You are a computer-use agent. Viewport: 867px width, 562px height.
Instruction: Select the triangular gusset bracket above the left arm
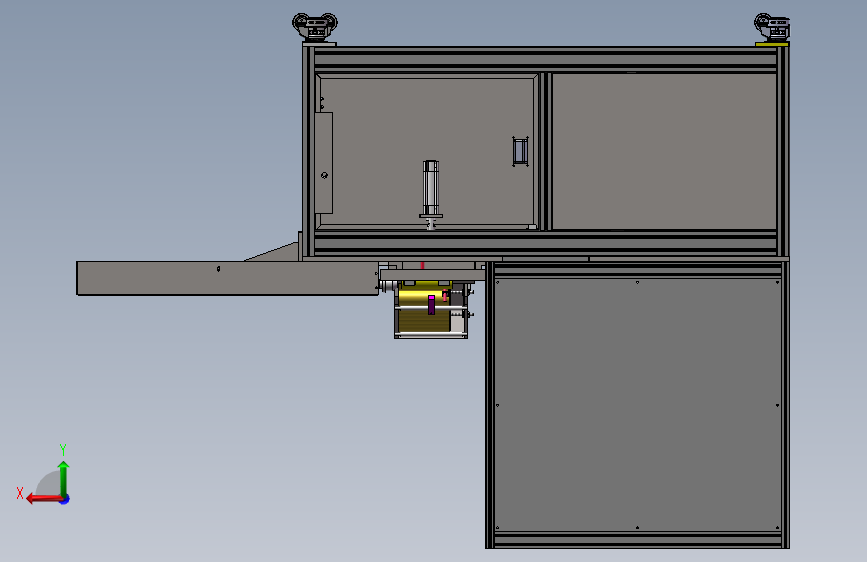(x=272, y=252)
